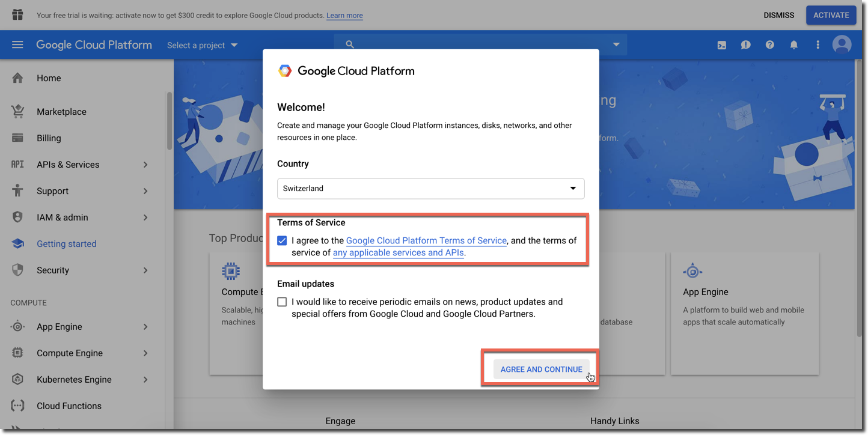Open the help question mark icon

coord(770,45)
